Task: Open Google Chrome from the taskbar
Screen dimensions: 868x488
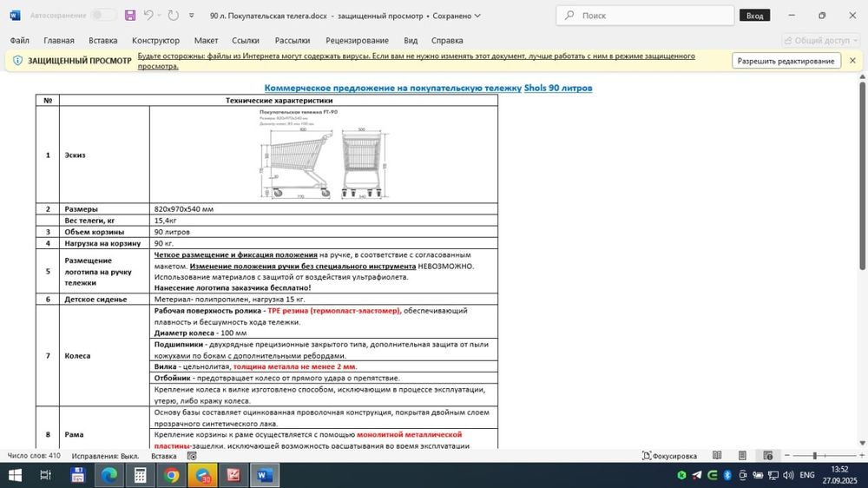Action: (x=172, y=475)
